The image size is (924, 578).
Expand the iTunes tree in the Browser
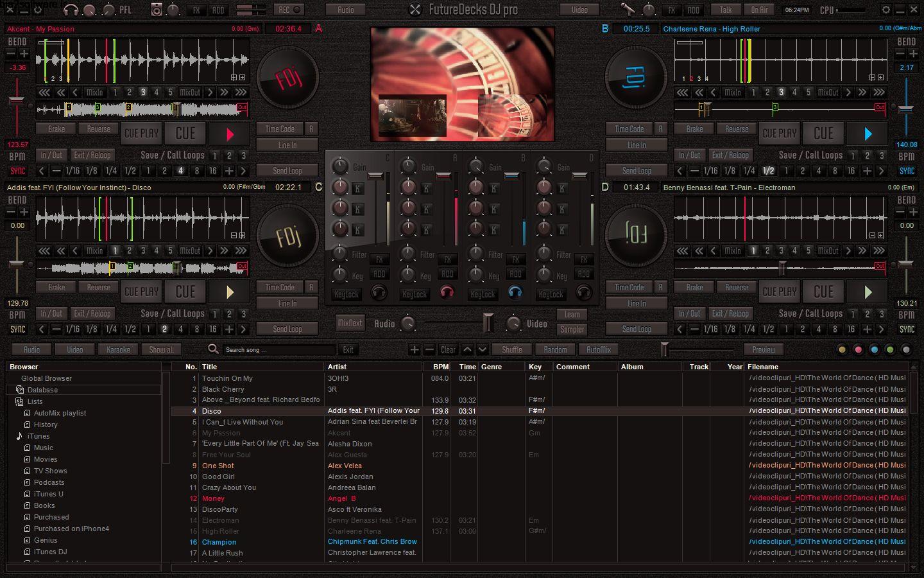click(20, 436)
